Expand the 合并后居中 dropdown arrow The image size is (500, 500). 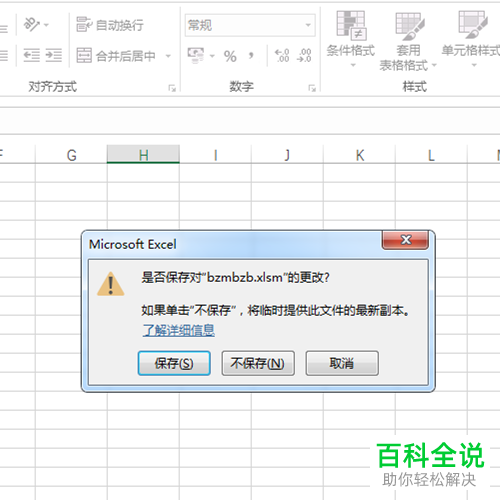(x=168, y=56)
